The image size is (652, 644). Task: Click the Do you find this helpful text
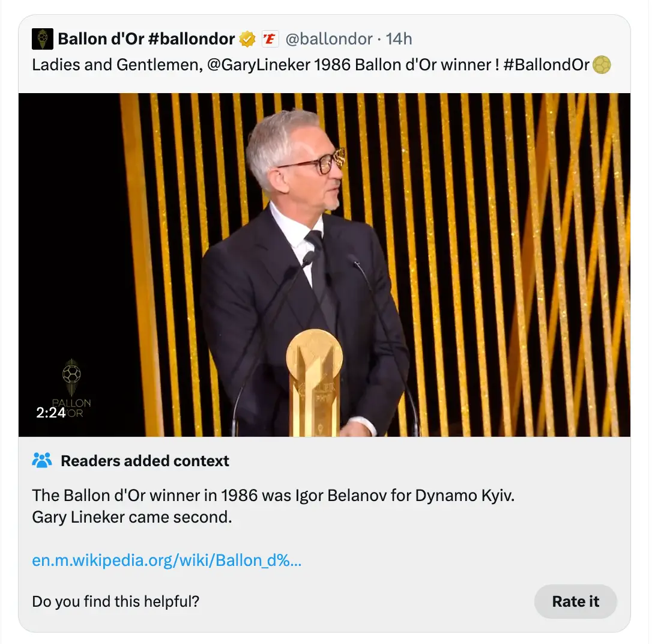[116, 601]
